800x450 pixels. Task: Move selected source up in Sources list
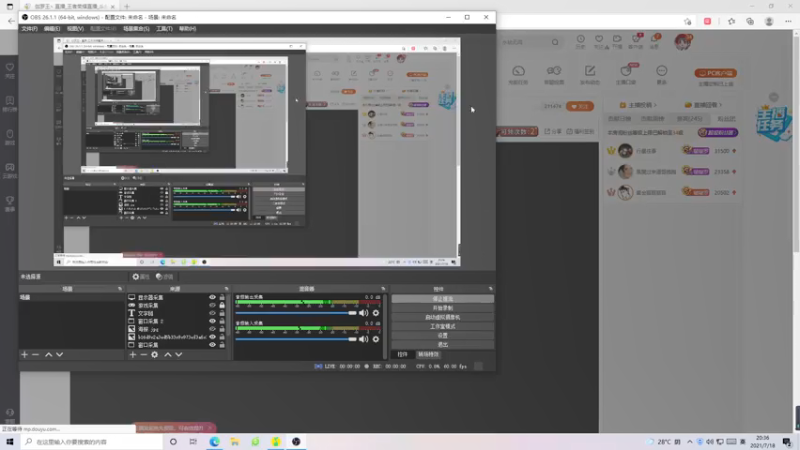pyautogui.click(x=167, y=355)
